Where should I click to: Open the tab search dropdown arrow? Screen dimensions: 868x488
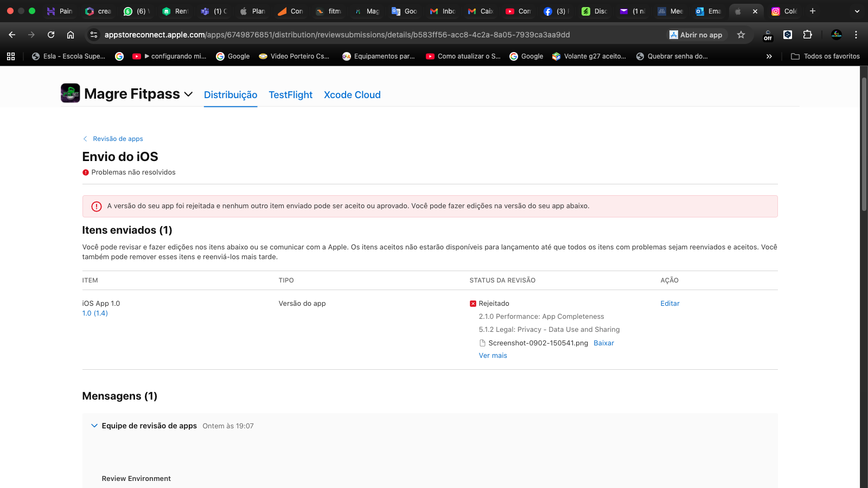(x=857, y=11)
